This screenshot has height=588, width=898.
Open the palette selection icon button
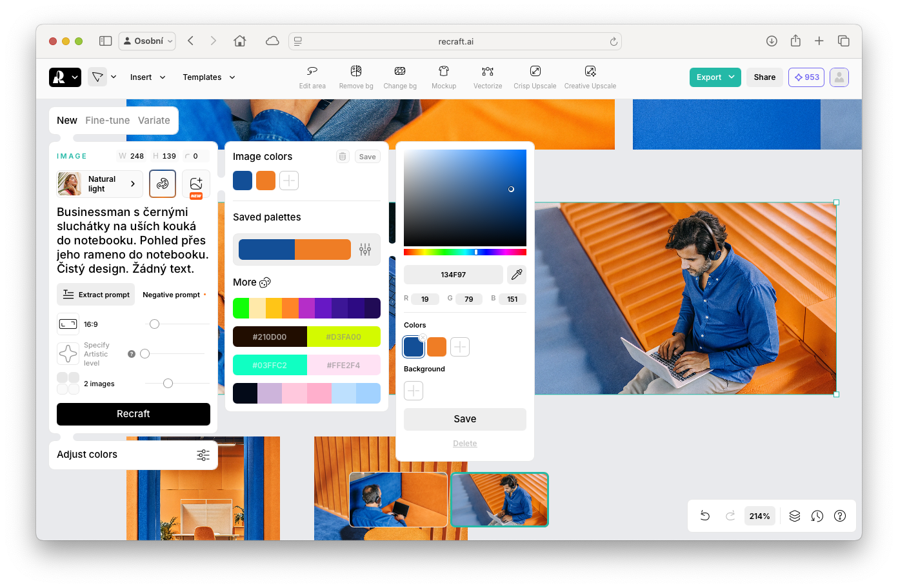tap(163, 184)
